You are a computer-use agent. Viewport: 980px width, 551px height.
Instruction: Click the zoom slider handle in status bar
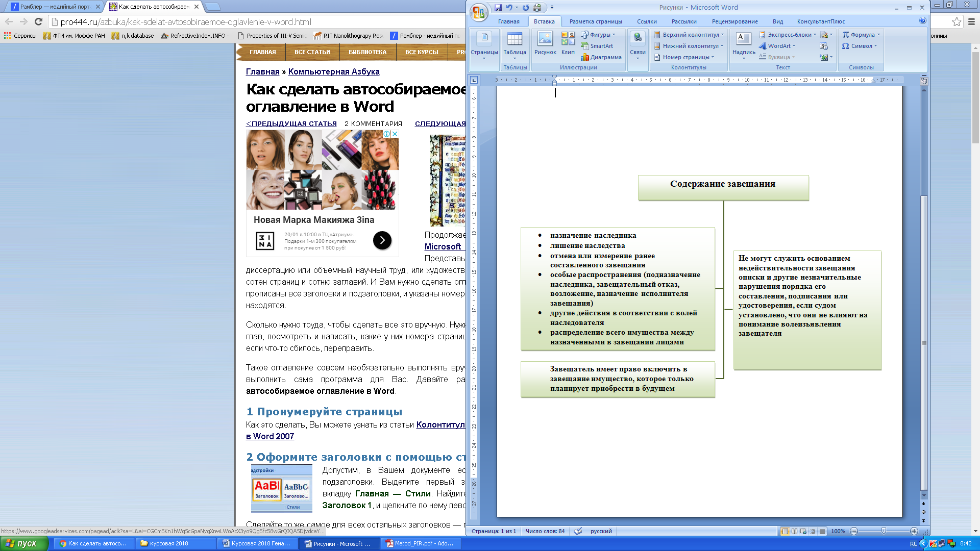(884, 531)
